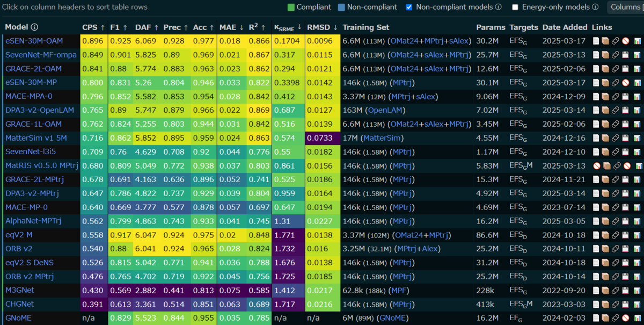
Task: Sort by κSRME column header
Action: click(288, 27)
